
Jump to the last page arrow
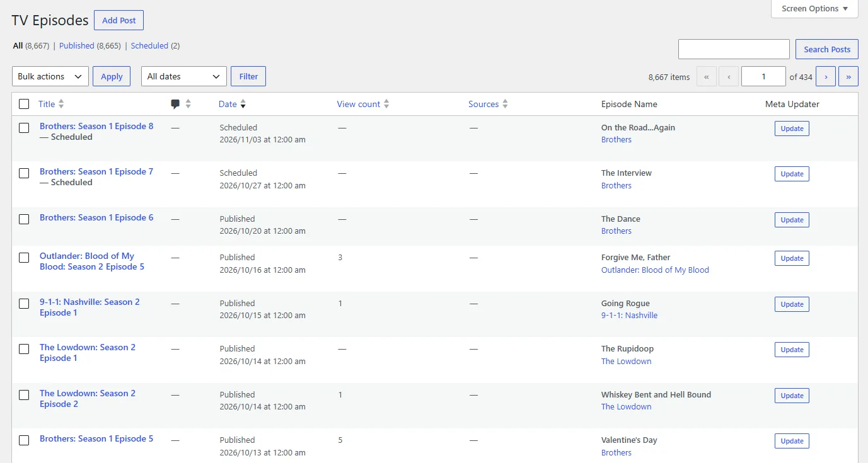coord(848,76)
